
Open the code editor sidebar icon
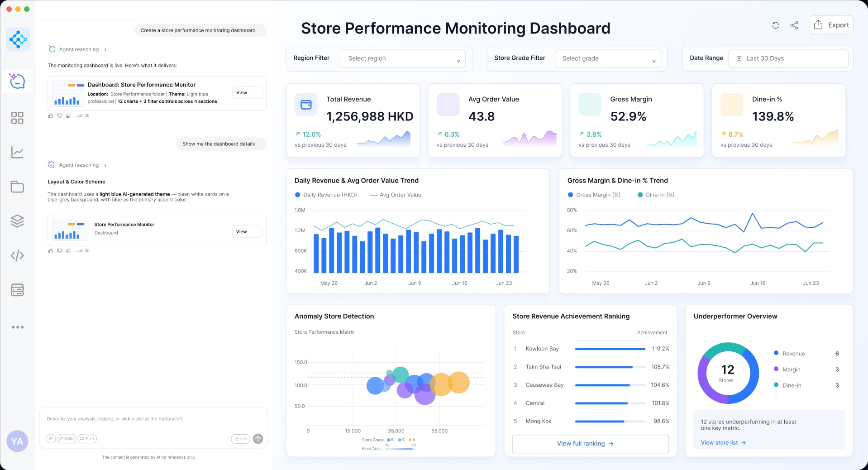click(x=17, y=255)
